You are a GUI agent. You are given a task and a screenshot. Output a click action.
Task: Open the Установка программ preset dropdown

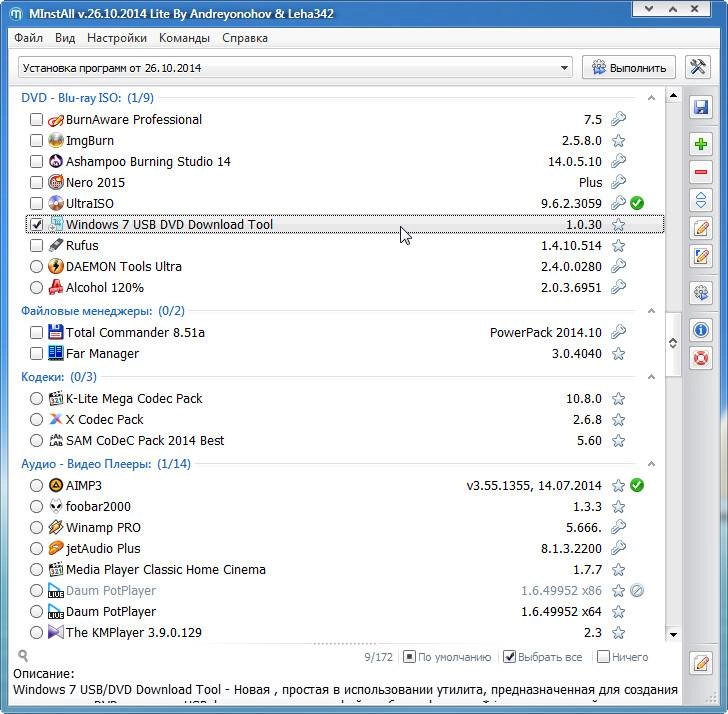295,68
